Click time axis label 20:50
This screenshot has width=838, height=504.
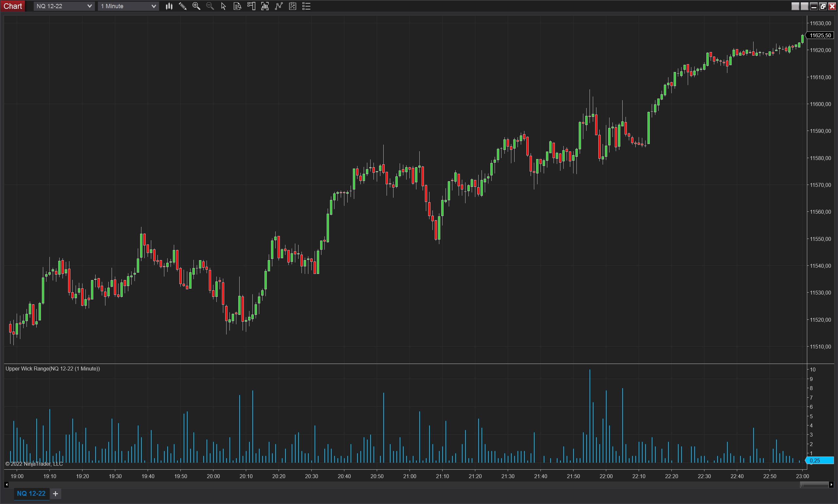tap(377, 476)
